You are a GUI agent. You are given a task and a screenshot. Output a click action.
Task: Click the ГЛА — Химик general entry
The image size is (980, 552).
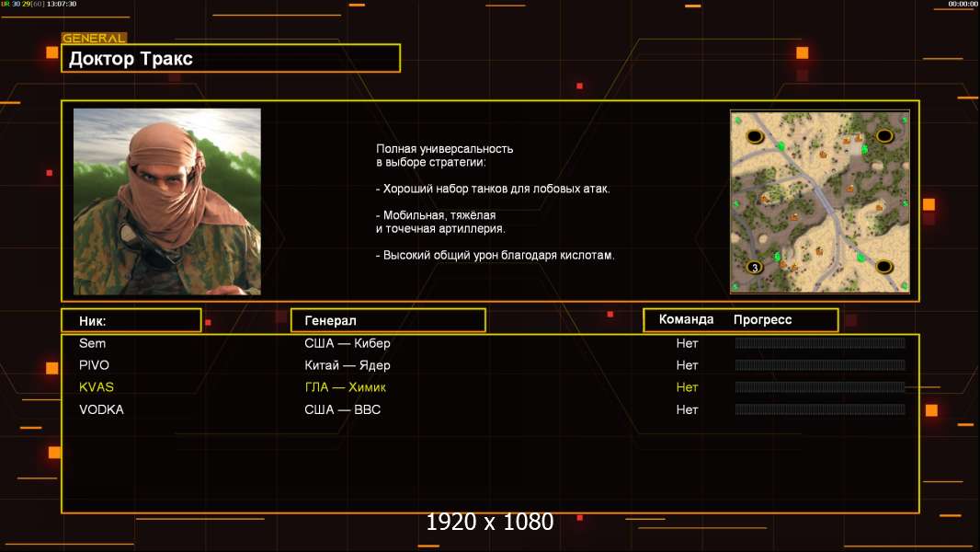345,387
